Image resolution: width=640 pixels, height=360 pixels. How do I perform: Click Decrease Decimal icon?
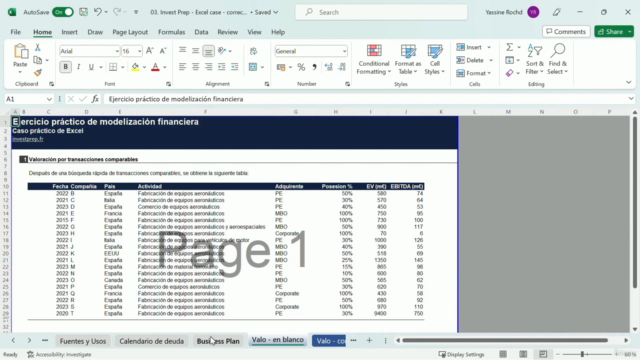pos(342,67)
